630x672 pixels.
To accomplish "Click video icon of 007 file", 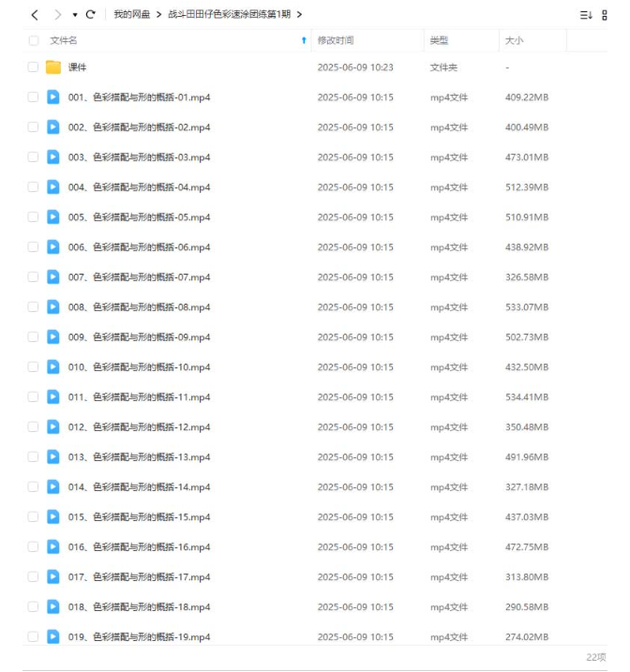I will [53, 276].
